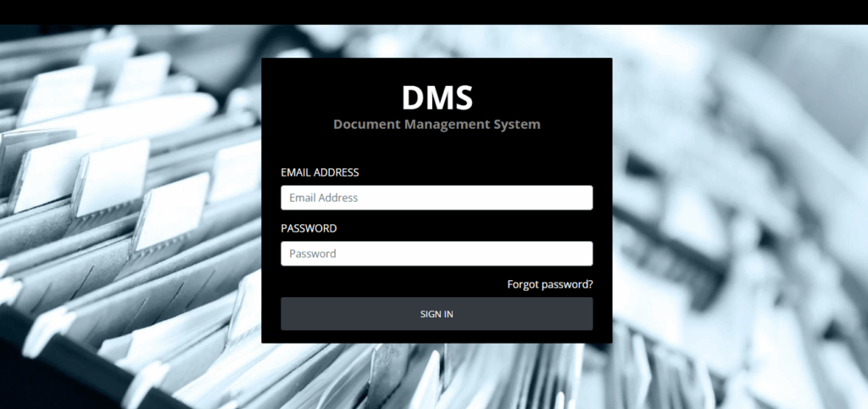The width and height of the screenshot is (868, 409).
Task: Click the EMAIL ADDRESS field label
Action: coord(320,172)
